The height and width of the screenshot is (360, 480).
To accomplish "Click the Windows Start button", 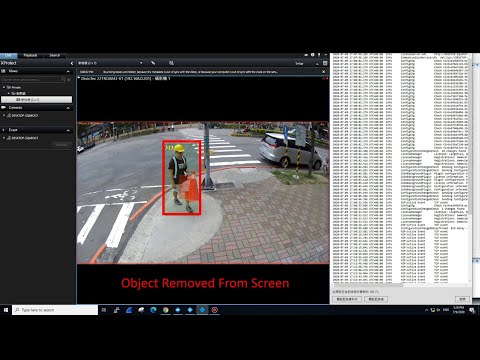I will 6,310.
